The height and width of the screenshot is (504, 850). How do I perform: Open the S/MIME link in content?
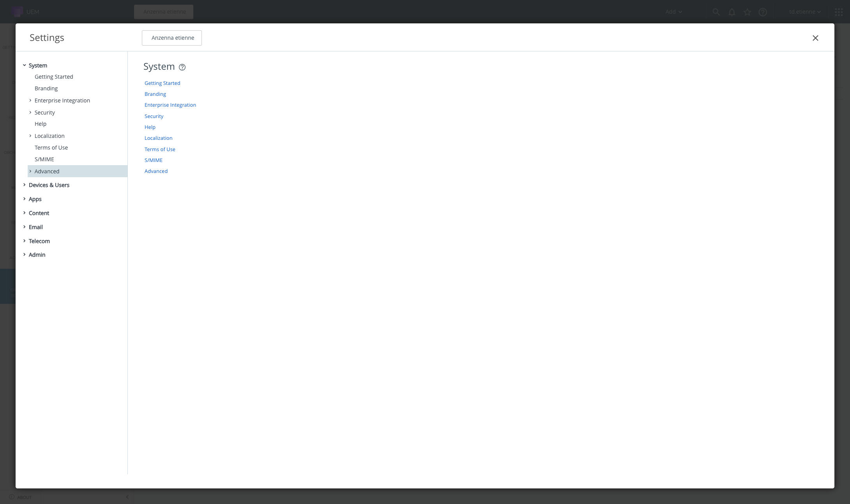tap(153, 160)
